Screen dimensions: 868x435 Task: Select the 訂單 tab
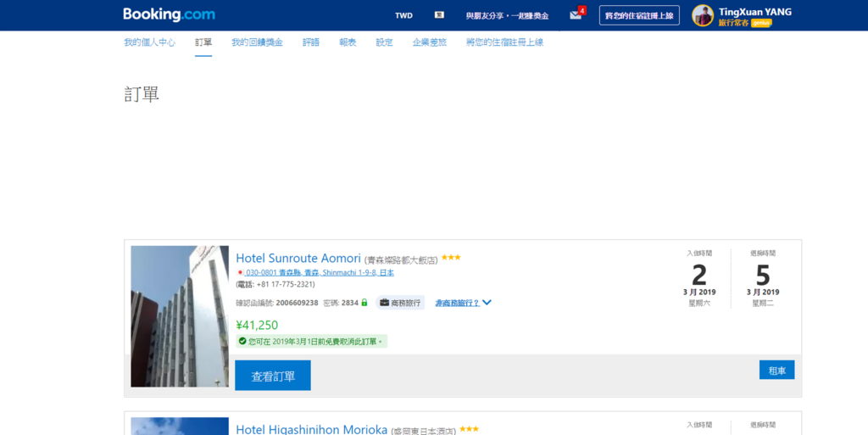click(203, 42)
